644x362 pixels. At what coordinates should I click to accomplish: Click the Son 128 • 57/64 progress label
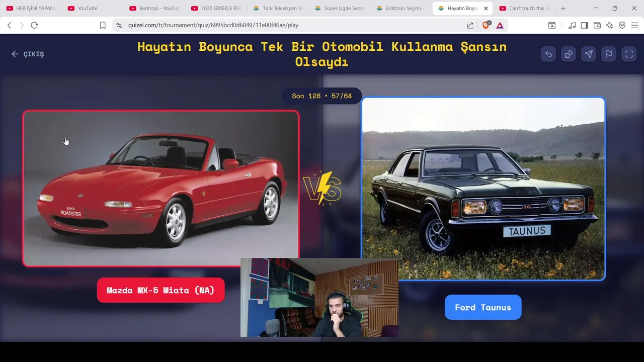[322, 96]
